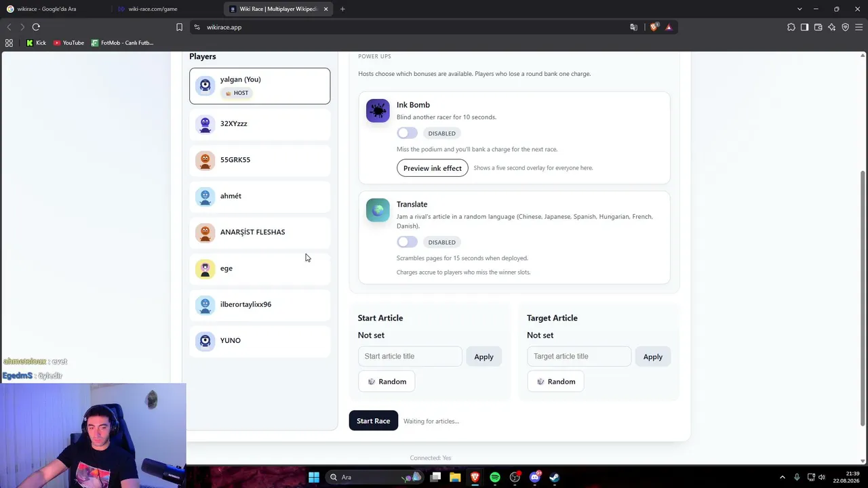
Task: Open the Leo AI sparkle icon
Action: point(831,27)
